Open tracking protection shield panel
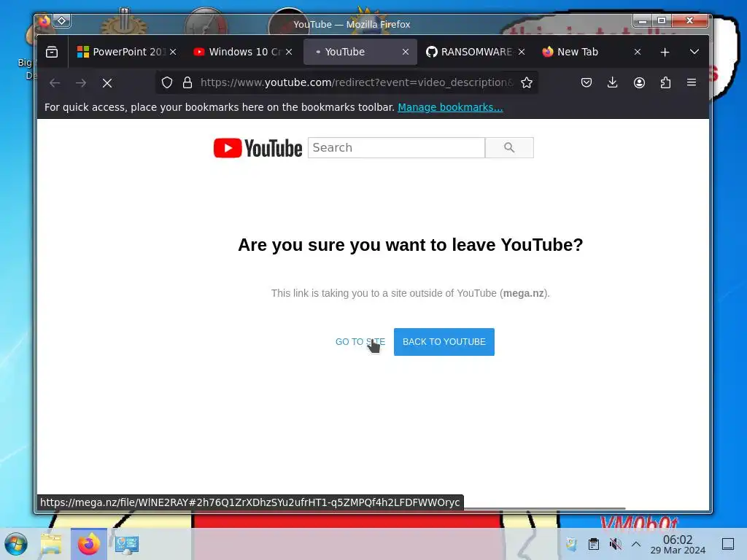747x560 pixels. click(167, 83)
